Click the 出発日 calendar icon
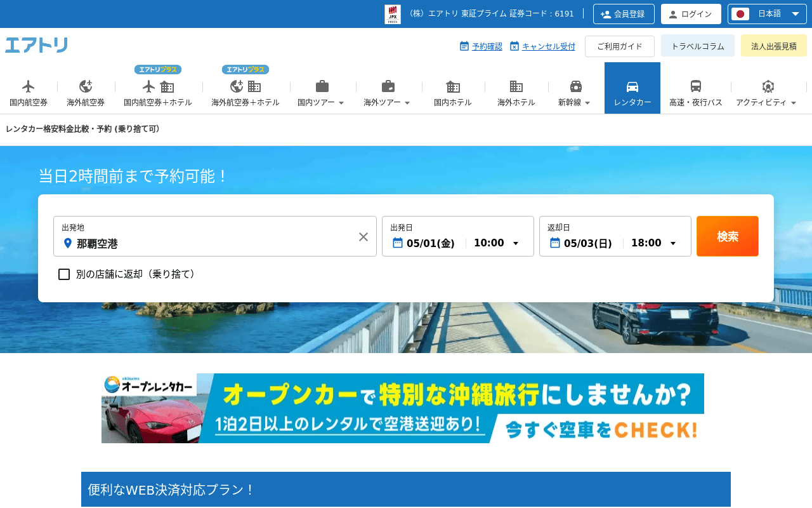This screenshot has height=508, width=812. pos(398,243)
